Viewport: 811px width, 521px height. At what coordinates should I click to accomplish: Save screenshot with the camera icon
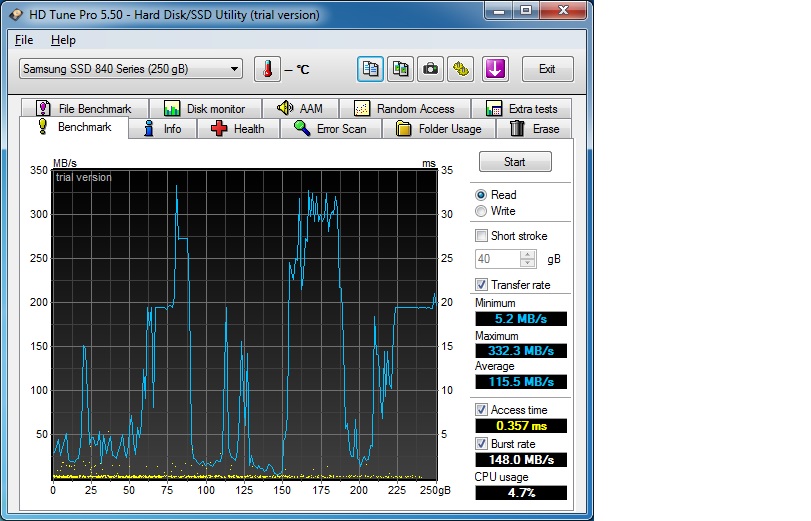tap(430, 69)
